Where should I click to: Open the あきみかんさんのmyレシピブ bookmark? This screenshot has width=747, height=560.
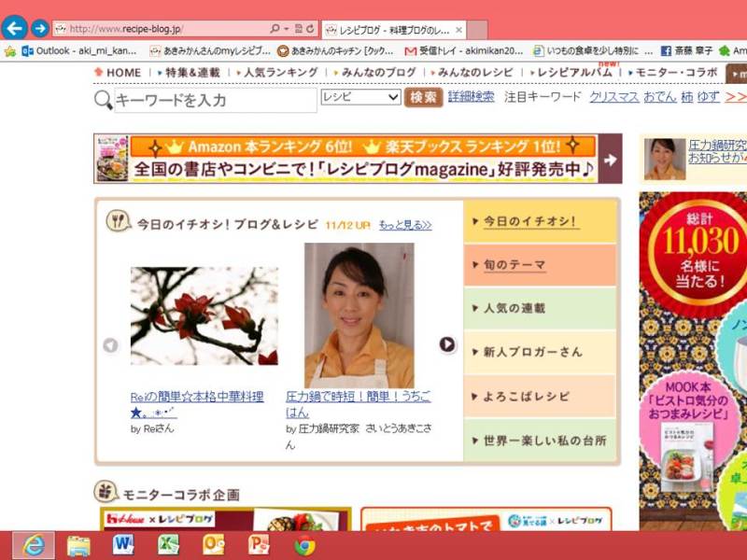coord(210,50)
